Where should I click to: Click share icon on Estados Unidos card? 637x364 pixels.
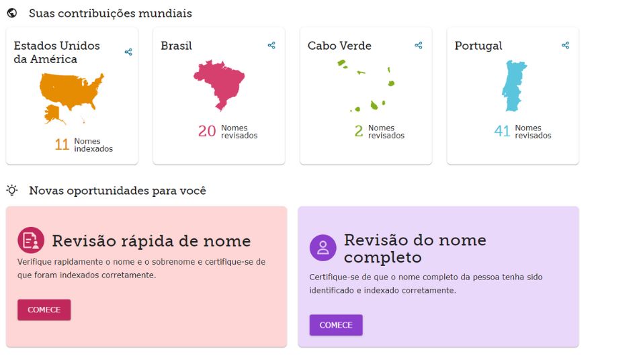point(128,52)
